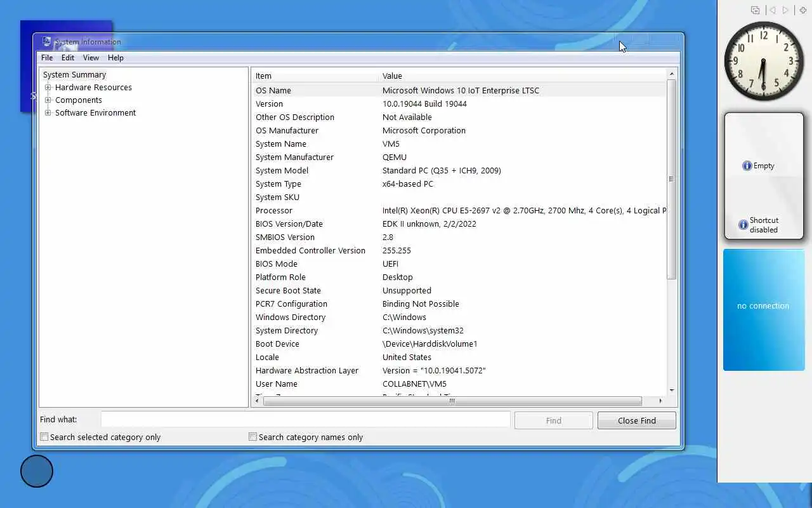The height and width of the screenshot is (508, 812).
Task: Select the 'OS Name' row item
Action: pos(273,91)
